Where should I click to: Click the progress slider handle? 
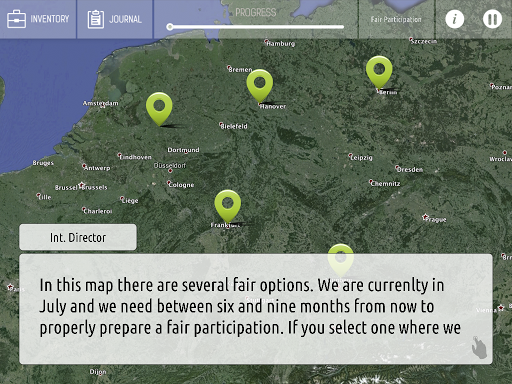click(170, 27)
